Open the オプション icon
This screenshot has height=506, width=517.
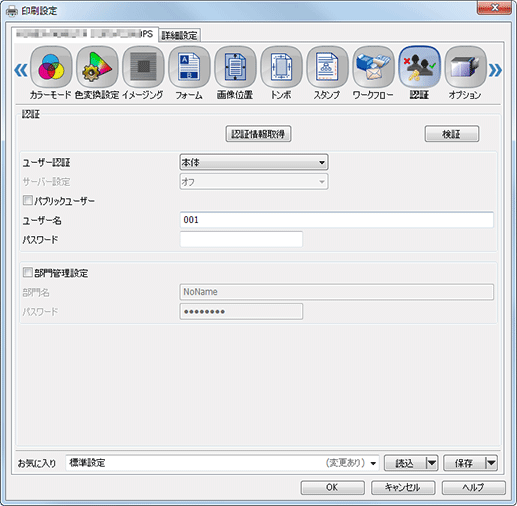pyautogui.click(x=465, y=67)
